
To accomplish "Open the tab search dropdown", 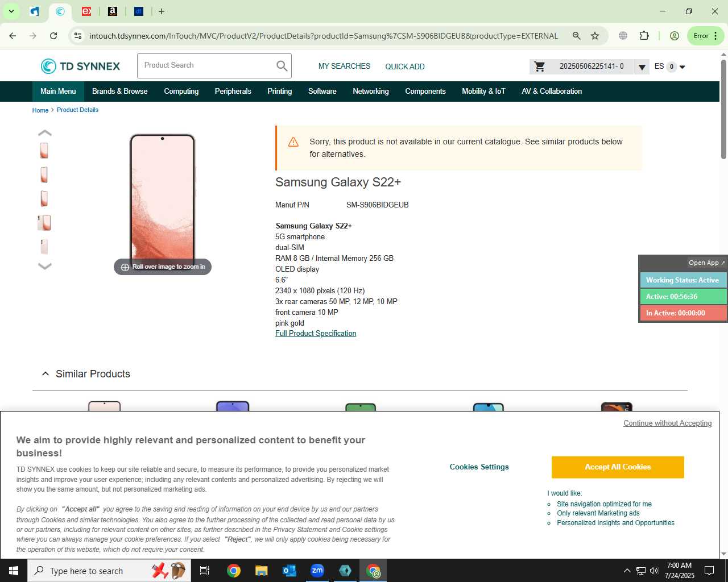I will point(11,11).
